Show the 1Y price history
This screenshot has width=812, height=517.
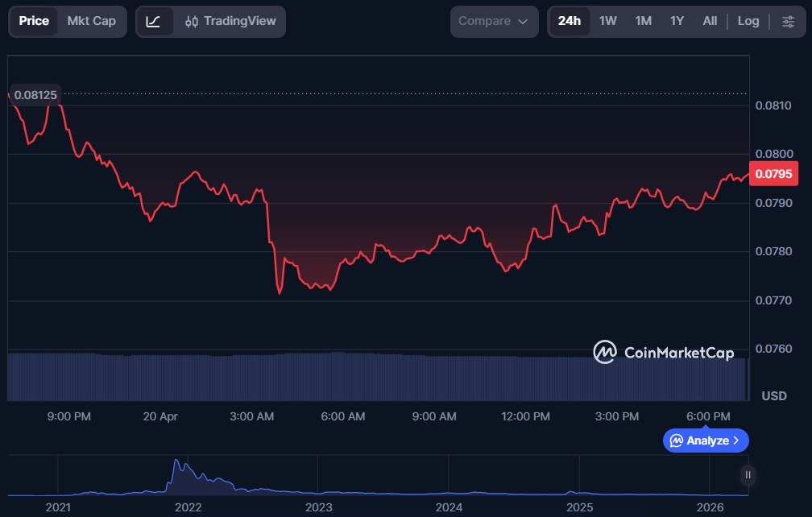tap(677, 21)
